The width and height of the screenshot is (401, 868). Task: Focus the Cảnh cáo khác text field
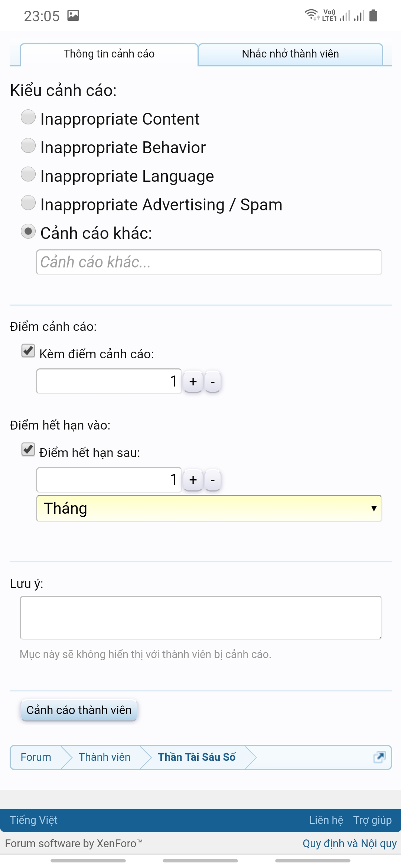pyautogui.click(x=209, y=262)
